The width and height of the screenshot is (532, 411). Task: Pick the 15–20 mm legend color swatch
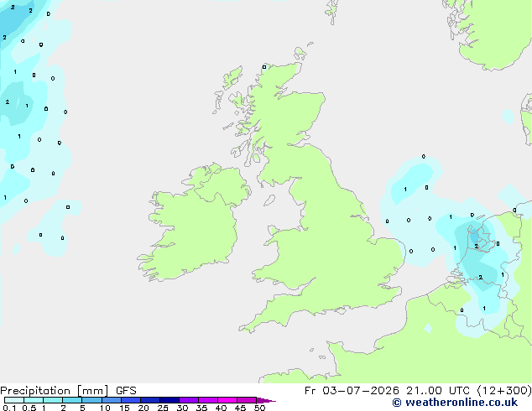(131, 400)
